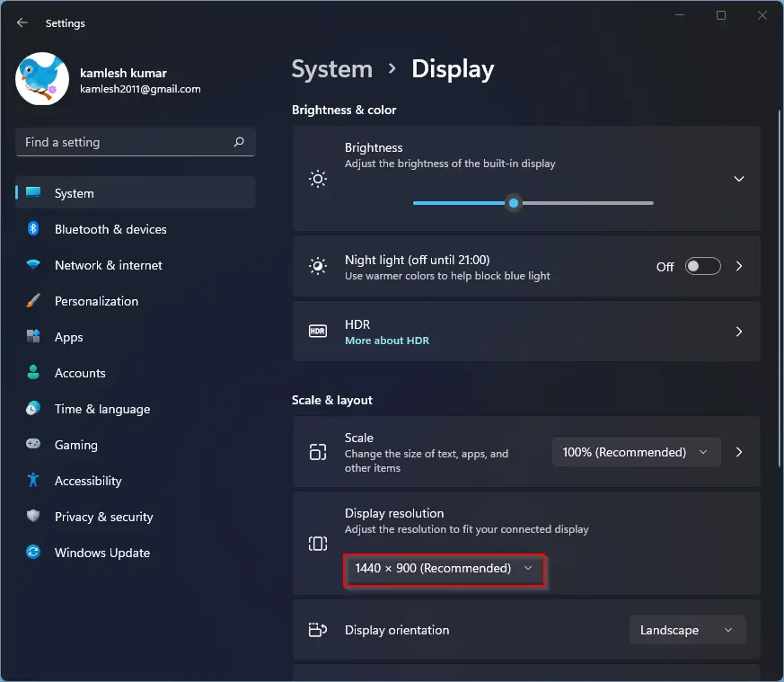Click the More about HDR link
Screen dimensions: 784x682
[x=386, y=341]
